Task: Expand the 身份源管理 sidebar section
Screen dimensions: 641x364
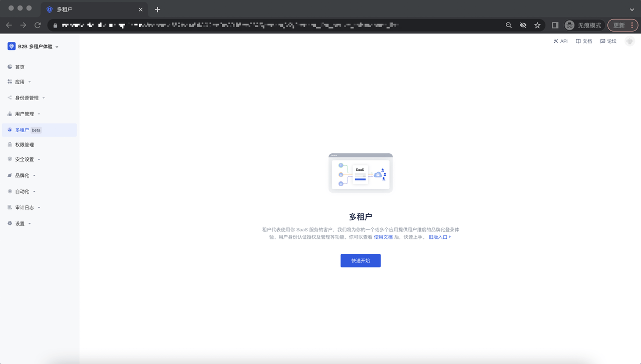Action: (x=30, y=98)
